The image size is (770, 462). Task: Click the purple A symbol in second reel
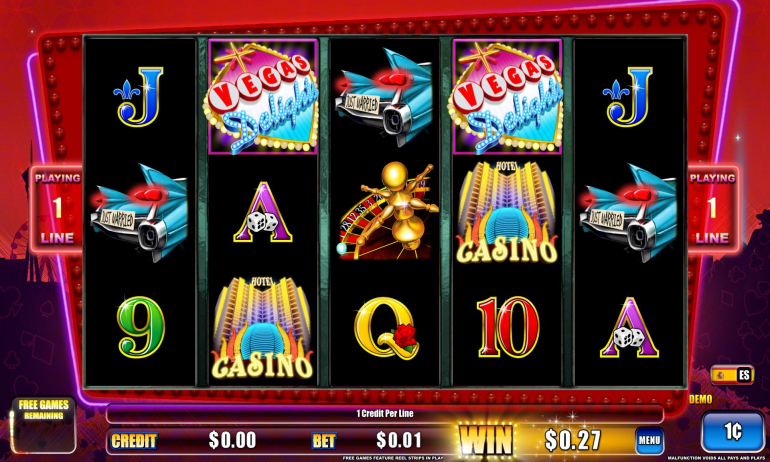[x=263, y=212]
